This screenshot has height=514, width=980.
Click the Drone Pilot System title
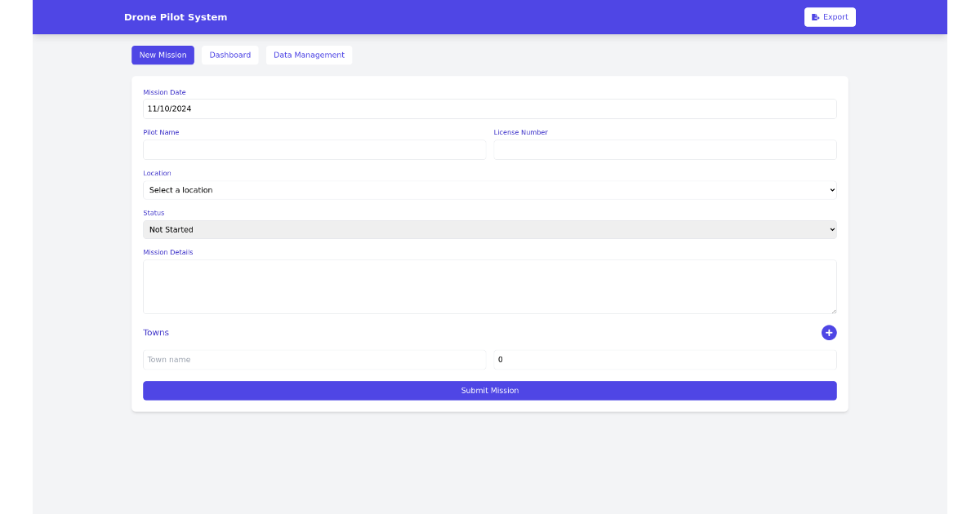tap(176, 16)
